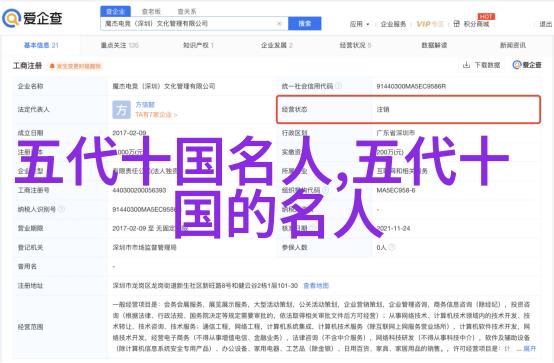The width and height of the screenshot is (554, 363).
Task: Switch to the 经营状况 tab
Action: point(355,45)
